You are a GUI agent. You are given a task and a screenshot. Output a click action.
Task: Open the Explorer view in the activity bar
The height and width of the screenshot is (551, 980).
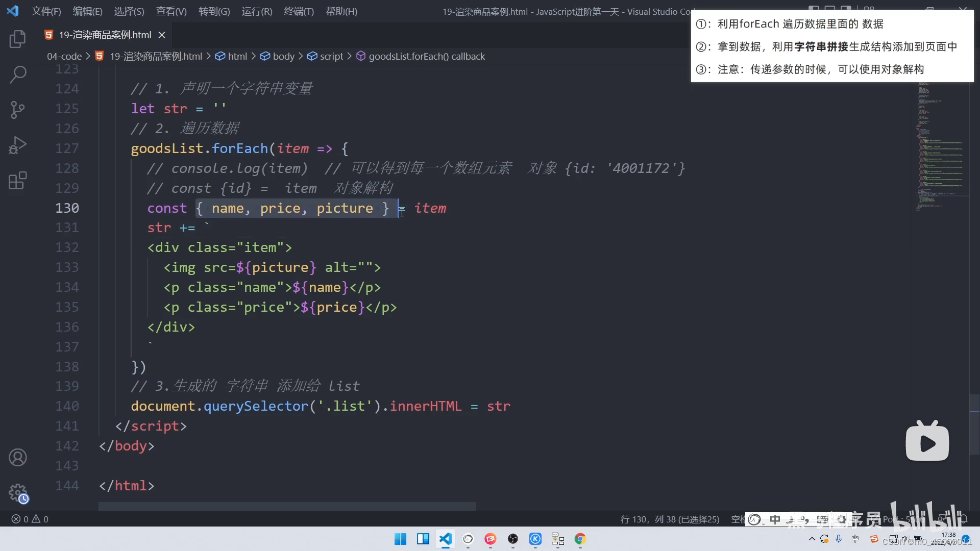(17, 39)
